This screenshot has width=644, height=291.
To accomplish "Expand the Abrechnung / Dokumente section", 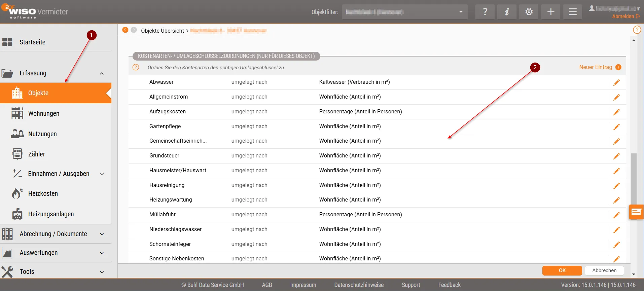I will (102, 234).
